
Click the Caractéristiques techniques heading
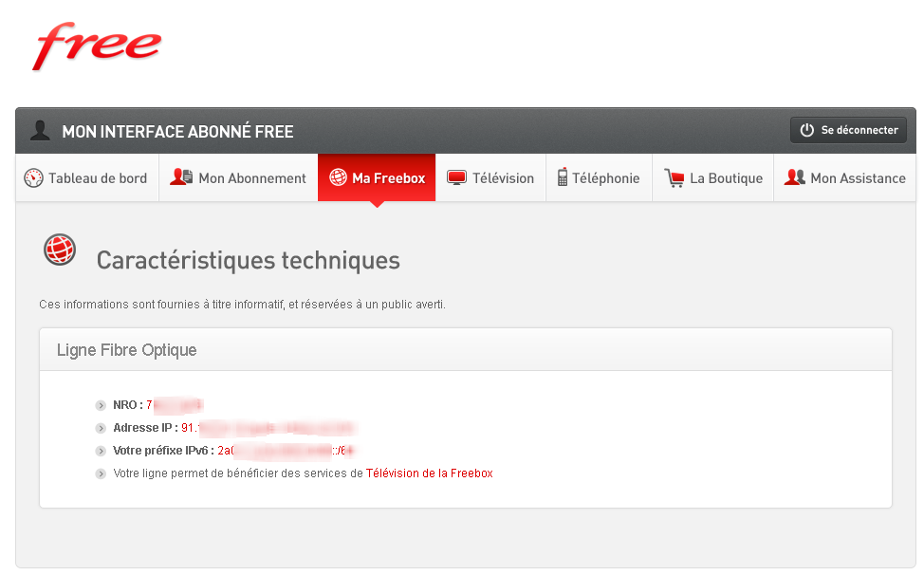click(x=249, y=260)
